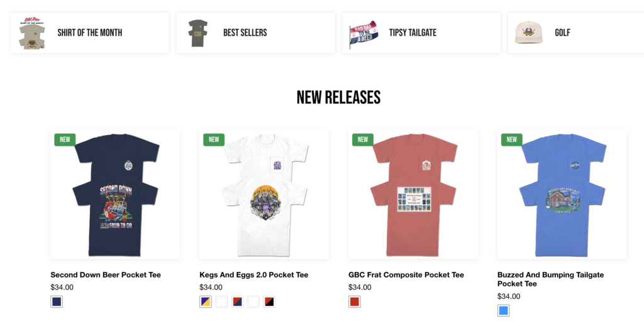Open the GBC Frat Composite Pocket Tee title

406,275
